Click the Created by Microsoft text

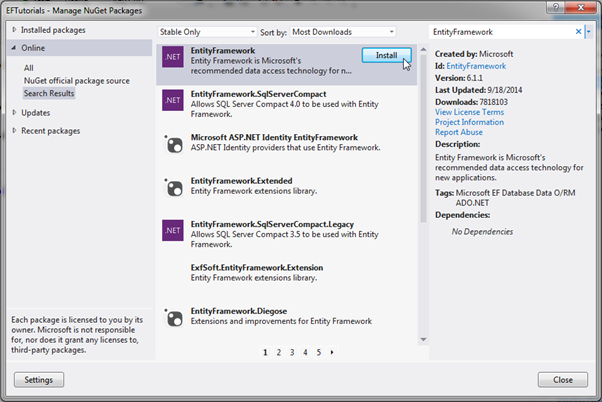(x=474, y=54)
